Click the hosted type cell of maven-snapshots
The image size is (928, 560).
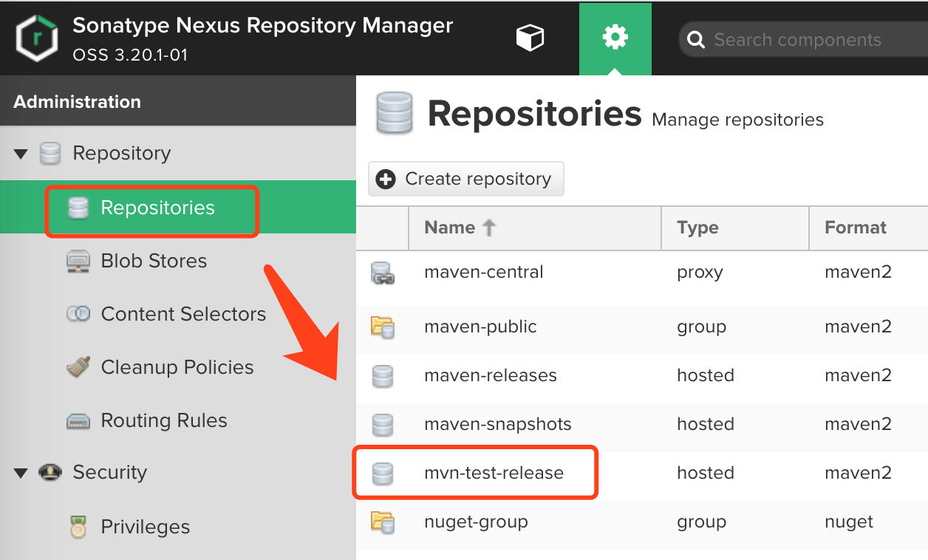tap(705, 424)
